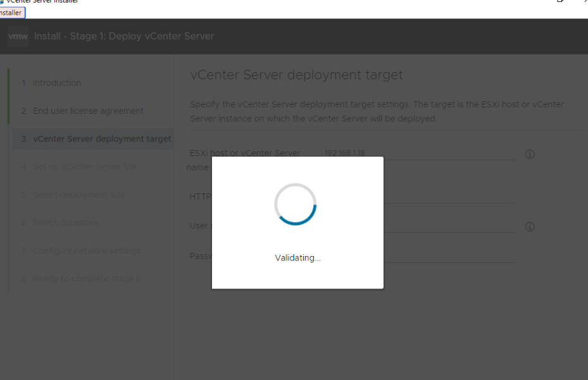588x380 pixels.
Task: Click the Installer taskbar tab
Action: (11, 12)
